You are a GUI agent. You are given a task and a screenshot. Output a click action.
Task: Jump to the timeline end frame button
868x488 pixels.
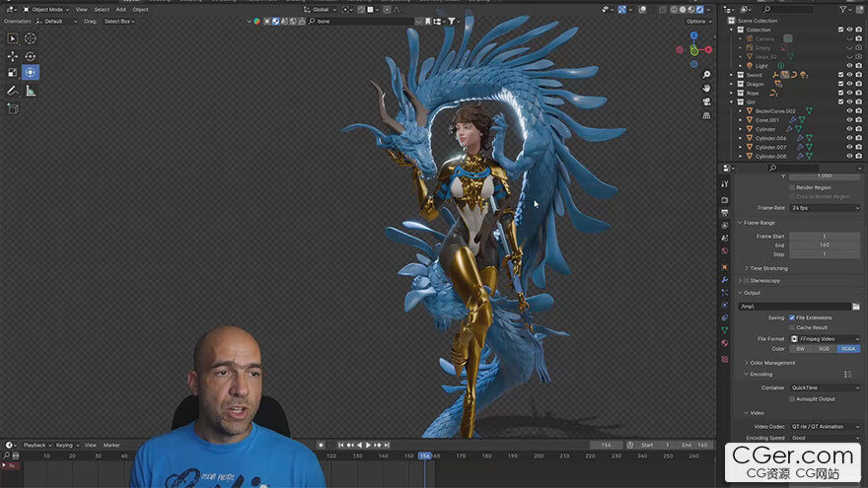tap(387, 446)
